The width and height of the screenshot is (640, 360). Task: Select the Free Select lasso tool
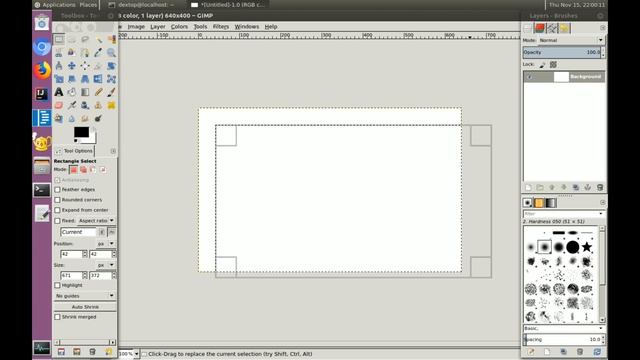[x=85, y=39]
